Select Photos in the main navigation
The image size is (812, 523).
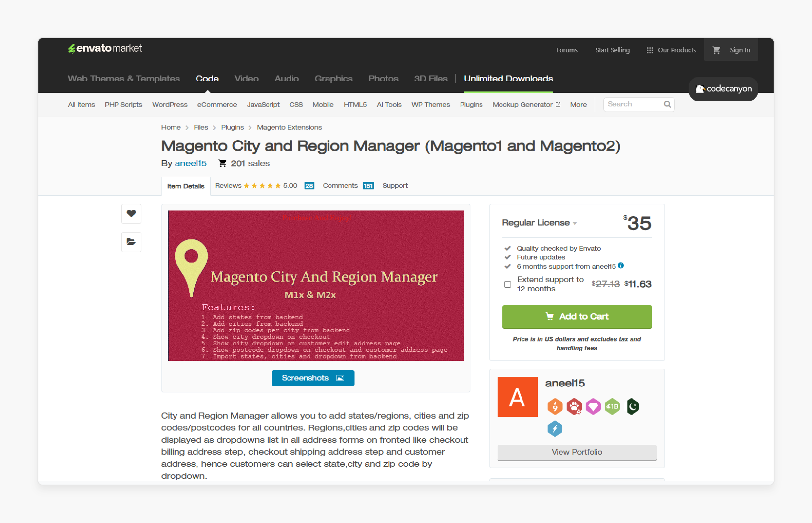[x=383, y=79]
